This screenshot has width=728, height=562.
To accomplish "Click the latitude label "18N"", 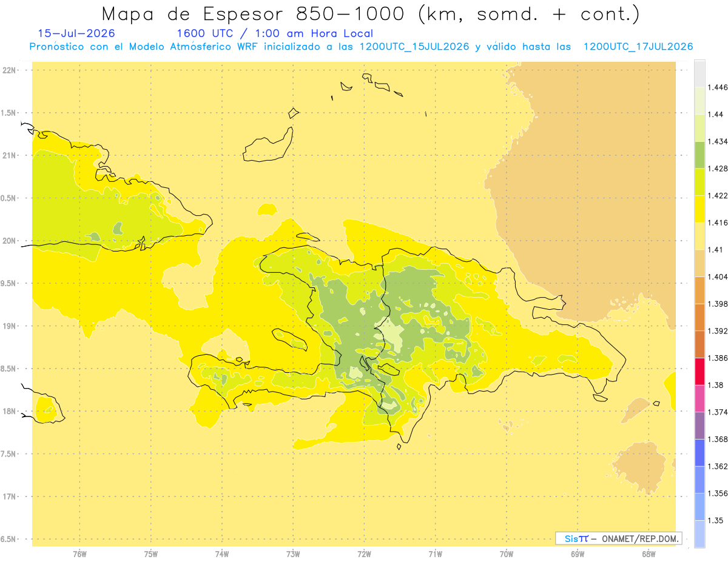I will tap(8, 411).
